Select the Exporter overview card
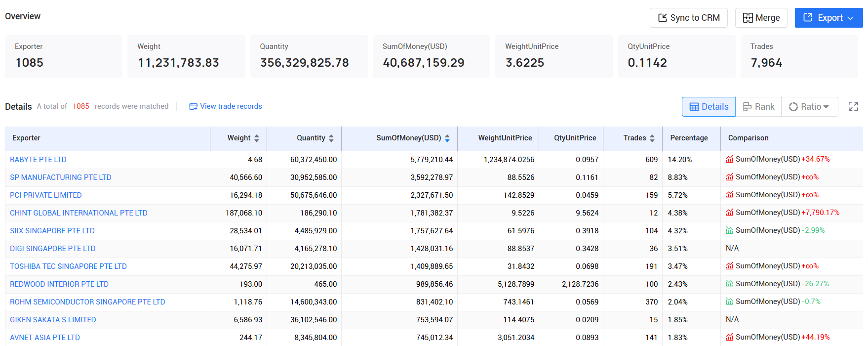Screen dimensions: 868x346 point(64,56)
